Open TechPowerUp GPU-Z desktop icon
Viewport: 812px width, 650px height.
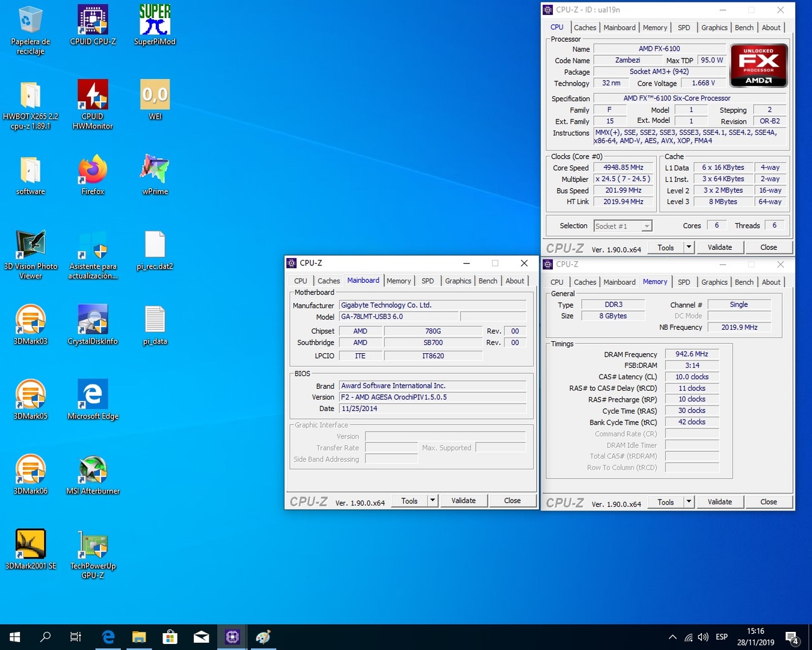click(93, 554)
